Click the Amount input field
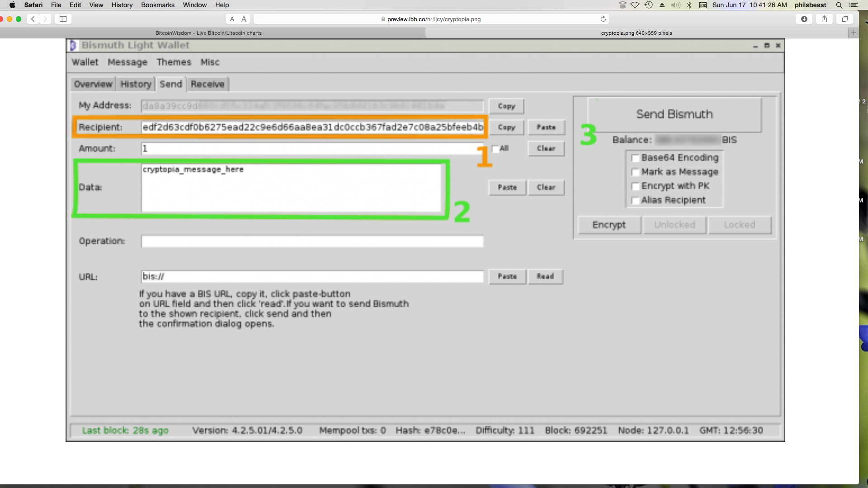 click(312, 149)
